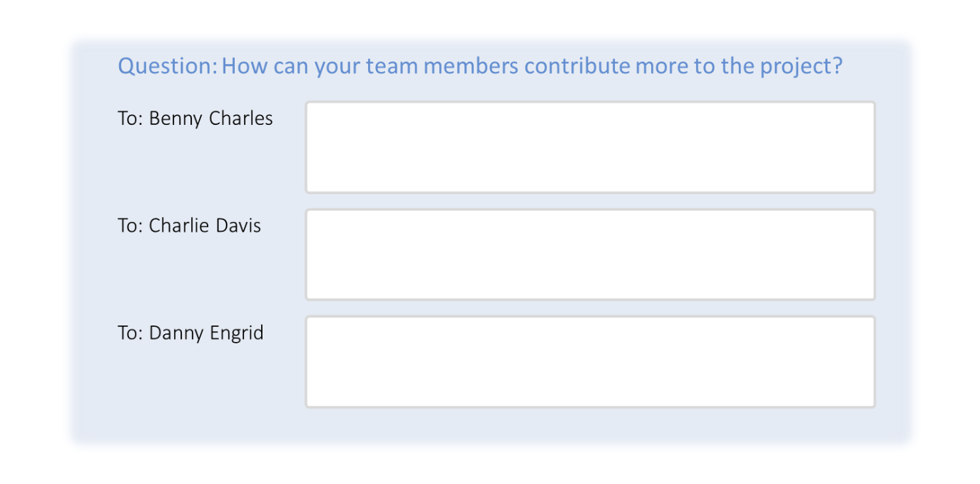980x484 pixels.
Task: Select the Danny Engrid answer text box
Action: tap(591, 362)
